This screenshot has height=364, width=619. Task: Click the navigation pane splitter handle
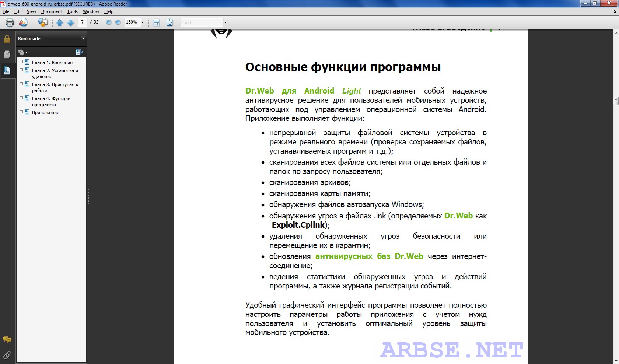coord(88,196)
